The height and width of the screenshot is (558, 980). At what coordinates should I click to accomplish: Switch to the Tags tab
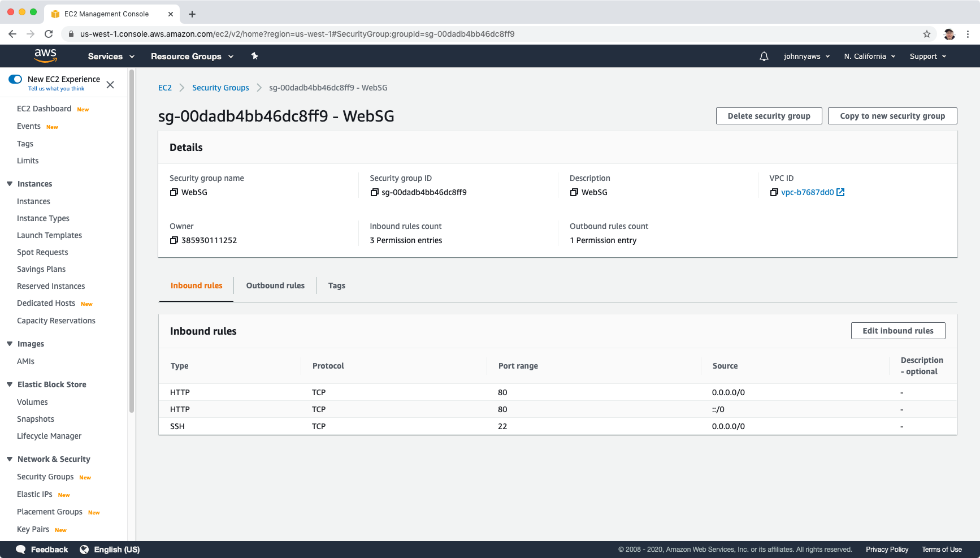point(337,286)
